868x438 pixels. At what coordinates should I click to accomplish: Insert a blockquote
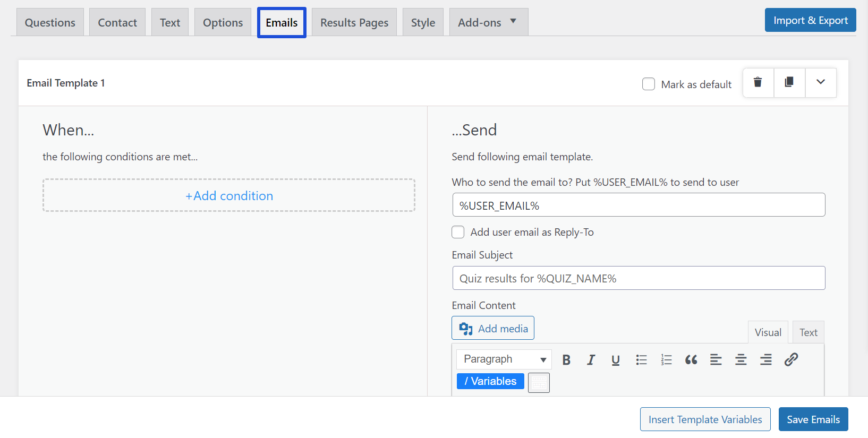(691, 360)
